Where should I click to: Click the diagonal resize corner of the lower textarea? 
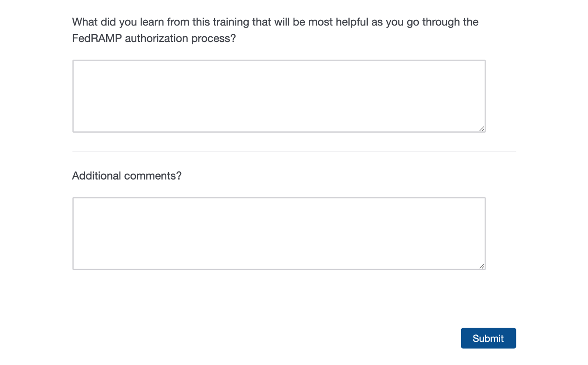pos(481,266)
